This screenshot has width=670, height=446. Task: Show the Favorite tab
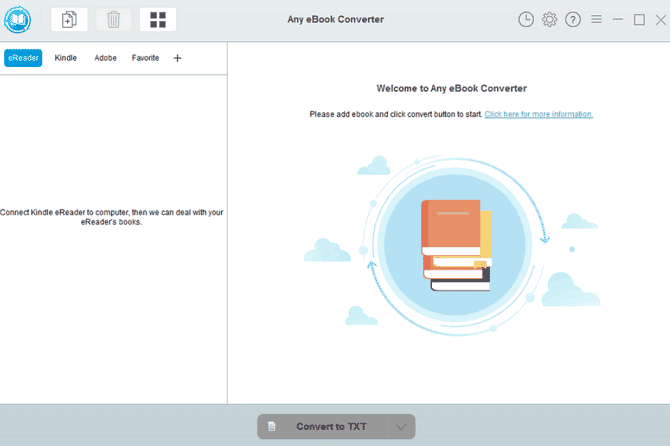point(145,58)
